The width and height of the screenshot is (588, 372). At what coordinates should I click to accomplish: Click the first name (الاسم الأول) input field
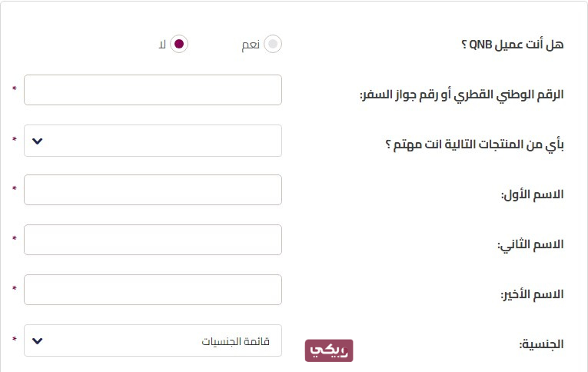pyautogui.click(x=153, y=190)
